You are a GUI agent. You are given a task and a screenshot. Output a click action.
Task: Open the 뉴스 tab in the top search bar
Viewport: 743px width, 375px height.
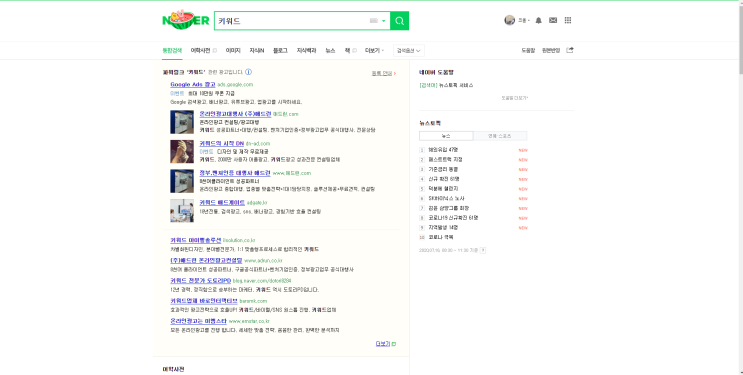(x=330, y=50)
